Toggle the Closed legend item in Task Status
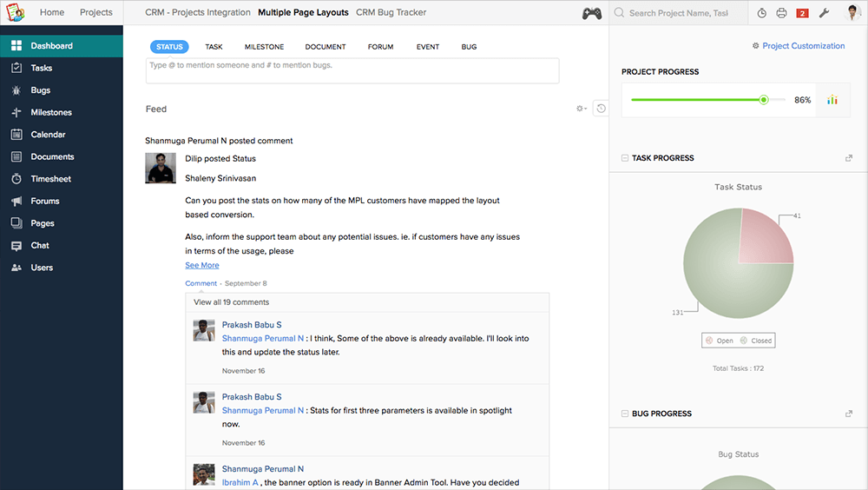 [756, 341]
